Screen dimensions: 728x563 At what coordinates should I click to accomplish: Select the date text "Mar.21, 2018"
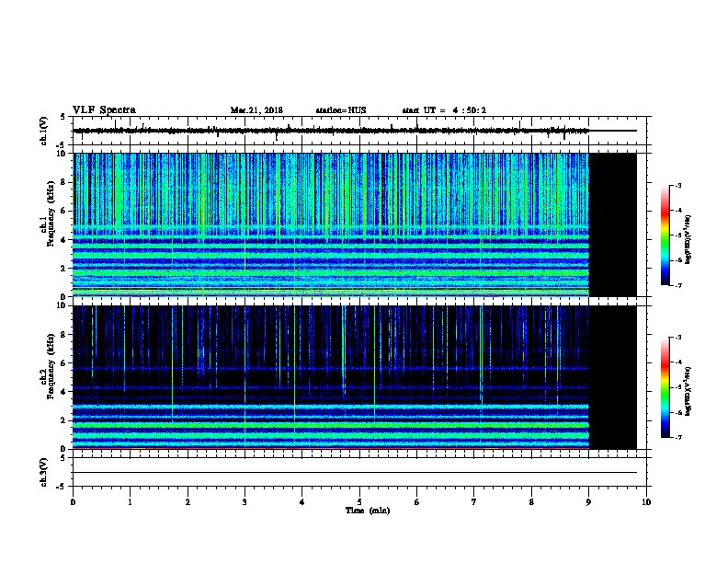[256, 110]
